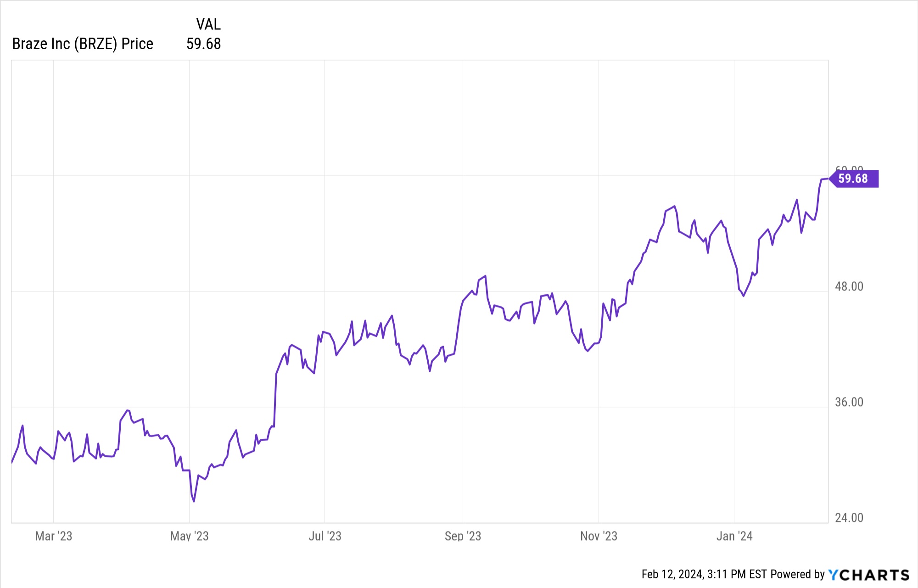This screenshot has height=588, width=918.
Task: Click the 59.68 value under VAL
Action: click(203, 44)
